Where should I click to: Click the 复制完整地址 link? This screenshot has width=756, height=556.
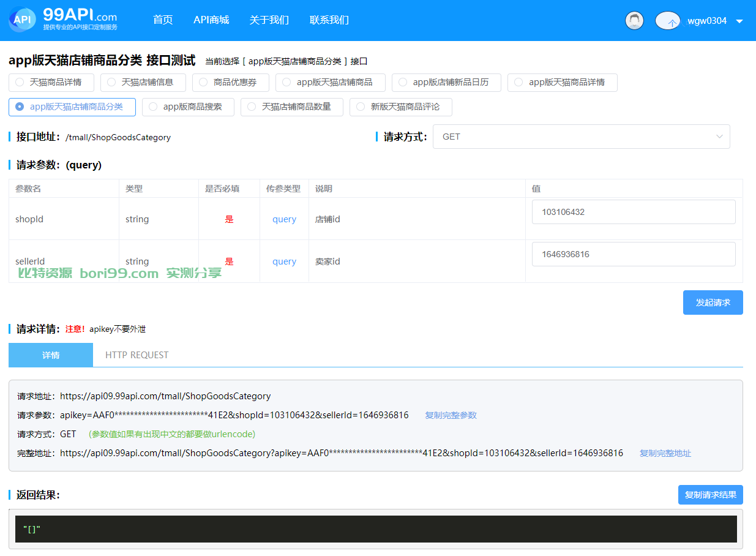coord(665,453)
